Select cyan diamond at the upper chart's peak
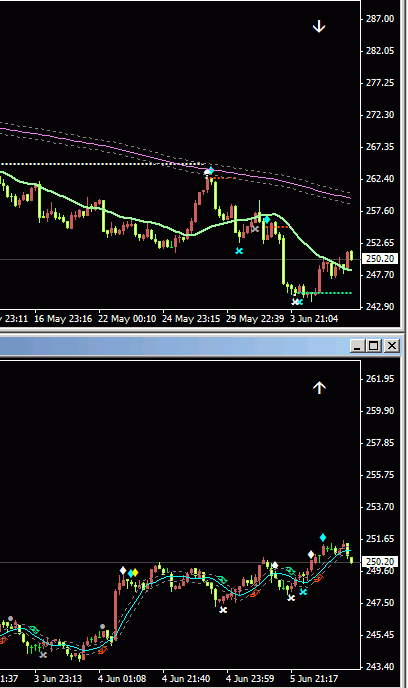 211,170
